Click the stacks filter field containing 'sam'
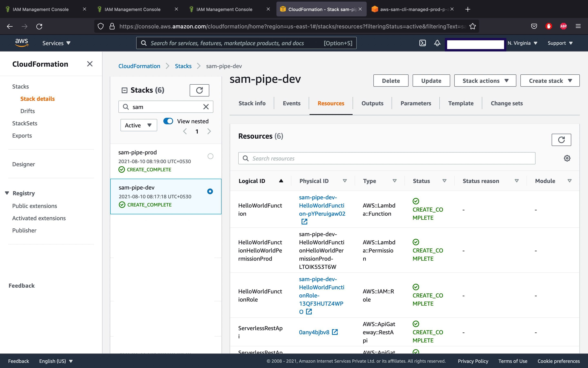The width and height of the screenshot is (588, 368). coord(166,107)
